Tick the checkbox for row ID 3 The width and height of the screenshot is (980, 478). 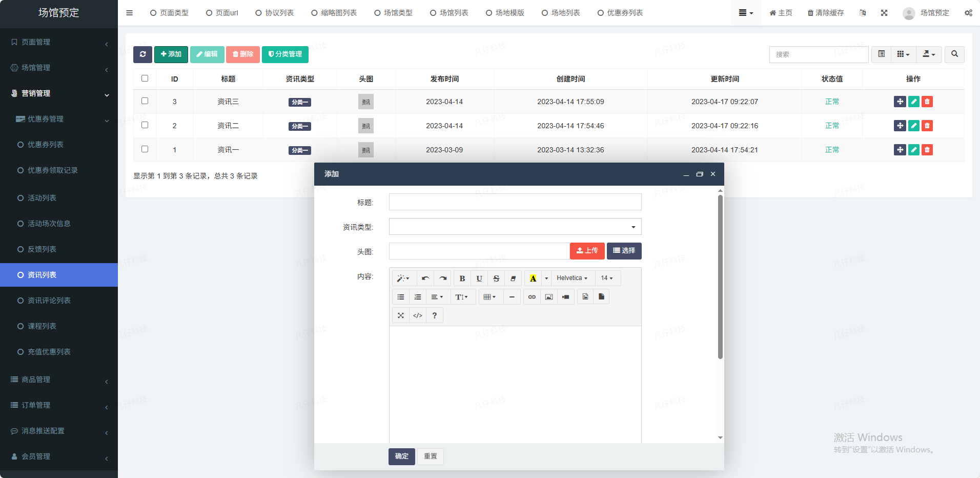pyautogui.click(x=145, y=101)
